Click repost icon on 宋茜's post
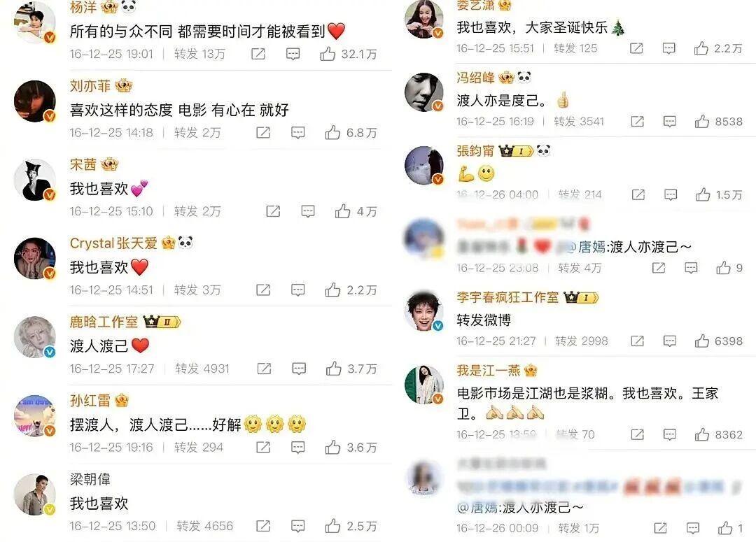The height and width of the screenshot is (542, 756). point(273,211)
